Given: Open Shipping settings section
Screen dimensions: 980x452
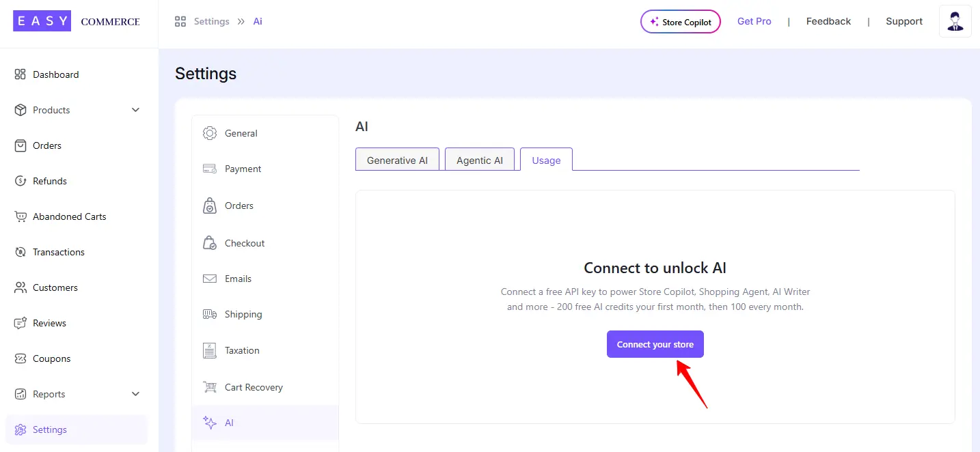Looking at the screenshot, I should coord(265,314).
